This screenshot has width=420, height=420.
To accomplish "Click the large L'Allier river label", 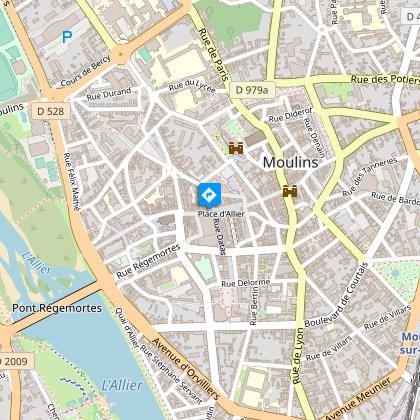I will pyautogui.click(x=122, y=385).
